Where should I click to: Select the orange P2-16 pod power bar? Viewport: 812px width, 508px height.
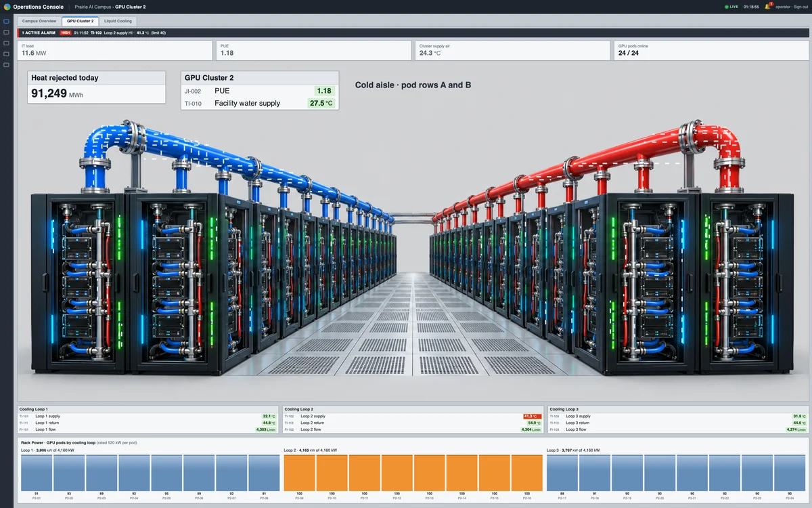[527, 473]
